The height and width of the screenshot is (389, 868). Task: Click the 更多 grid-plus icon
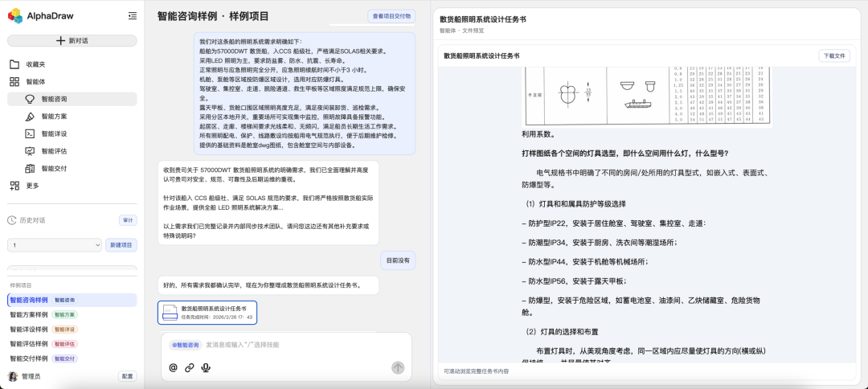click(14, 186)
